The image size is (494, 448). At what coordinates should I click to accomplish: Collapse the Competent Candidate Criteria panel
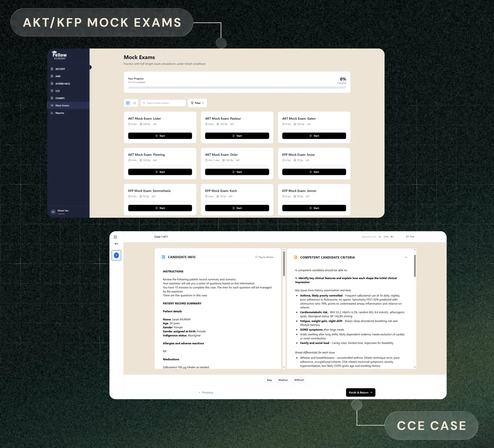click(x=406, y=257)
